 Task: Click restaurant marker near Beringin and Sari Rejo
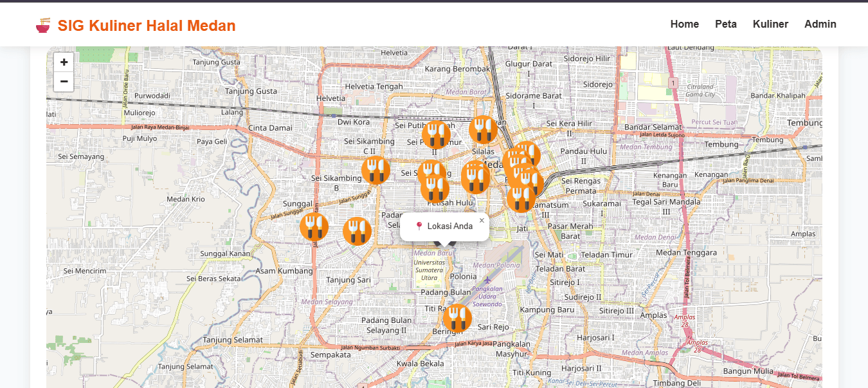point(457,319)
